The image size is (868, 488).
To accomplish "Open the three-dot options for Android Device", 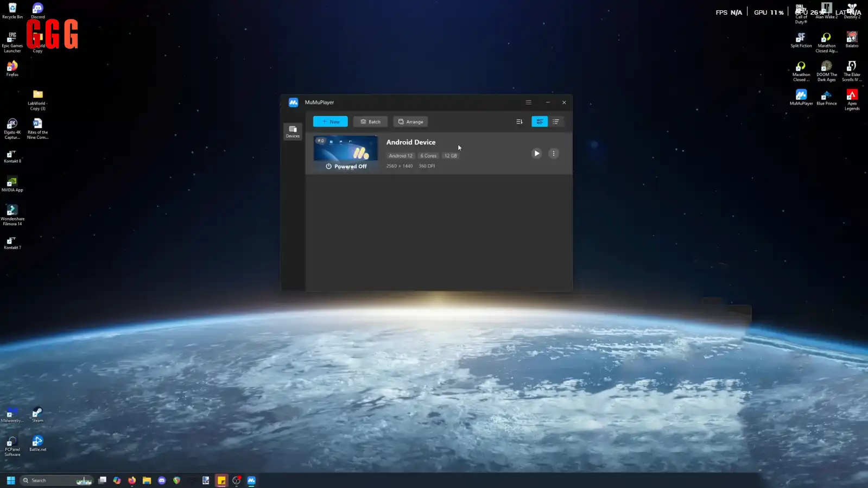I will pyautogui.click(x=554, y=154).
